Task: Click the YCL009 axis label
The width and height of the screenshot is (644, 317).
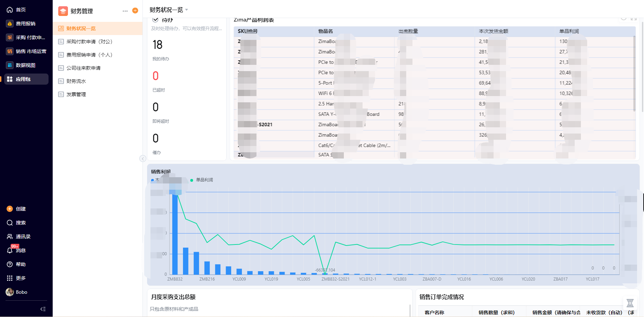Action: [239, 279]
